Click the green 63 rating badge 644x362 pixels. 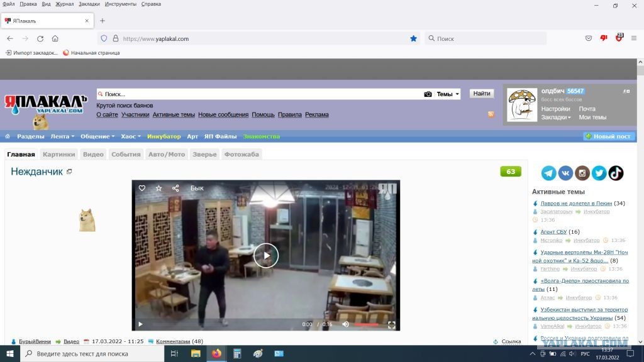[x=511, y=172]
